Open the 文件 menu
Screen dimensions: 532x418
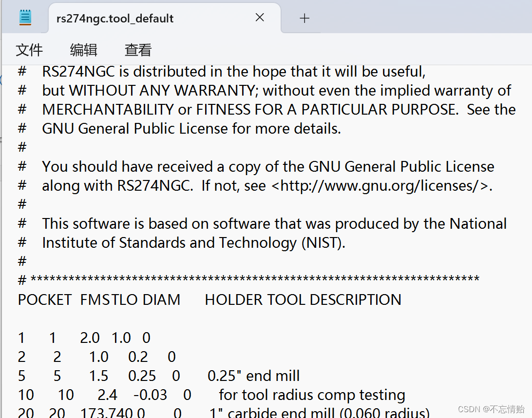[29, 50]
